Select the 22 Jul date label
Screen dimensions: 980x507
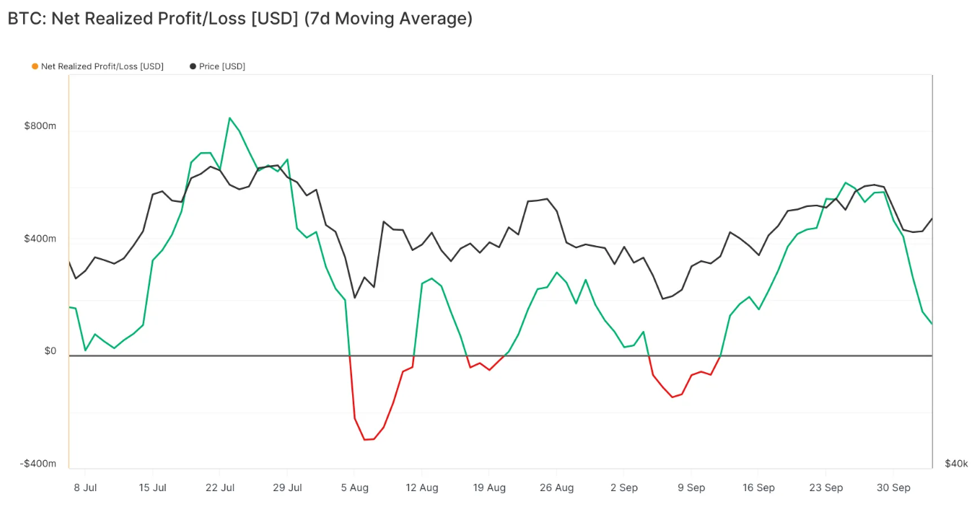[220, 488]
